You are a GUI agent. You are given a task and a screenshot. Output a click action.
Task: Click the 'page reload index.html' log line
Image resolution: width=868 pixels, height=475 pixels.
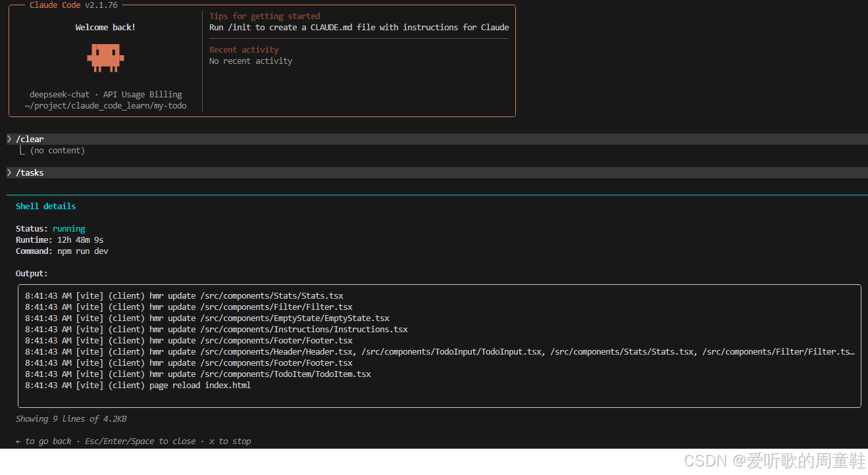(x=138, y=385)
